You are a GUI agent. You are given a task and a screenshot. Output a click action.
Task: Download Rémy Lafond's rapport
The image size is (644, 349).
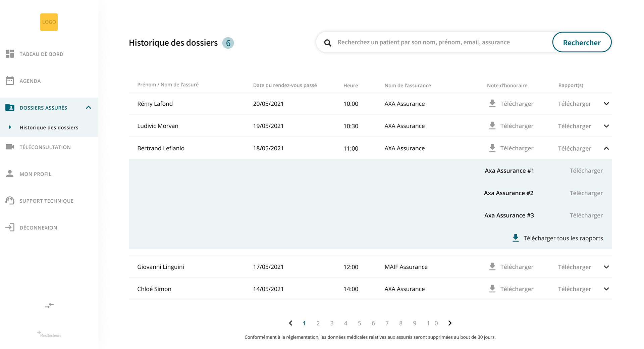[575, 104]
